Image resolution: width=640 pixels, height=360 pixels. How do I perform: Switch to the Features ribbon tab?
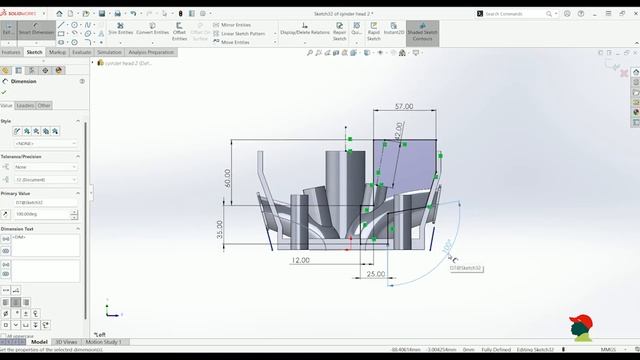[x=11, y=52]
